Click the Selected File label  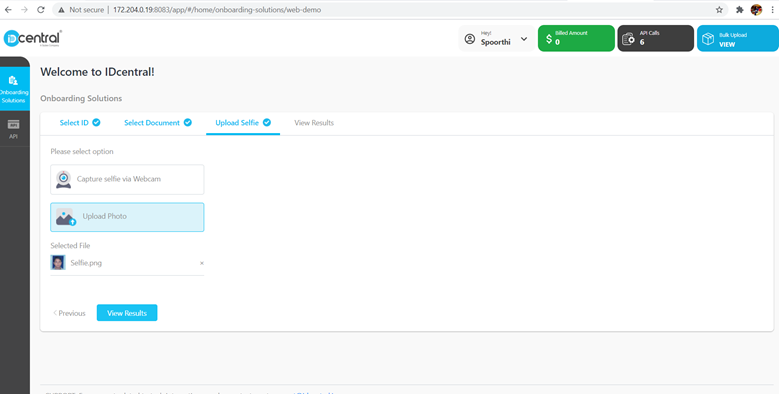(70, 245)
